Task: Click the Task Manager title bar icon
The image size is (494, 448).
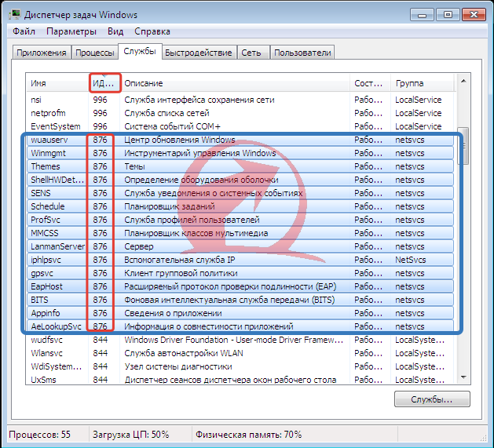Action: tap(15, 15)
